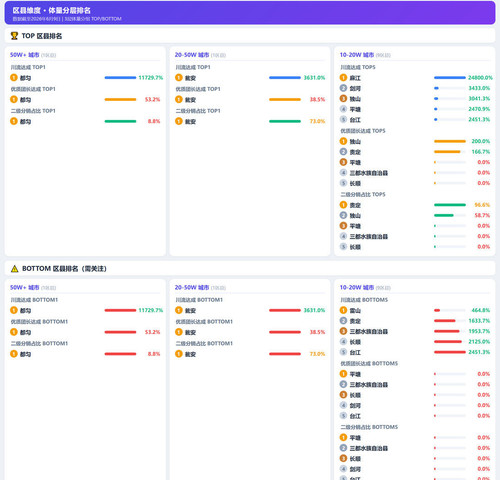Click 3631.0% value in TOP section
This screenshot has width=500, height=480.
tap(314, 78)
